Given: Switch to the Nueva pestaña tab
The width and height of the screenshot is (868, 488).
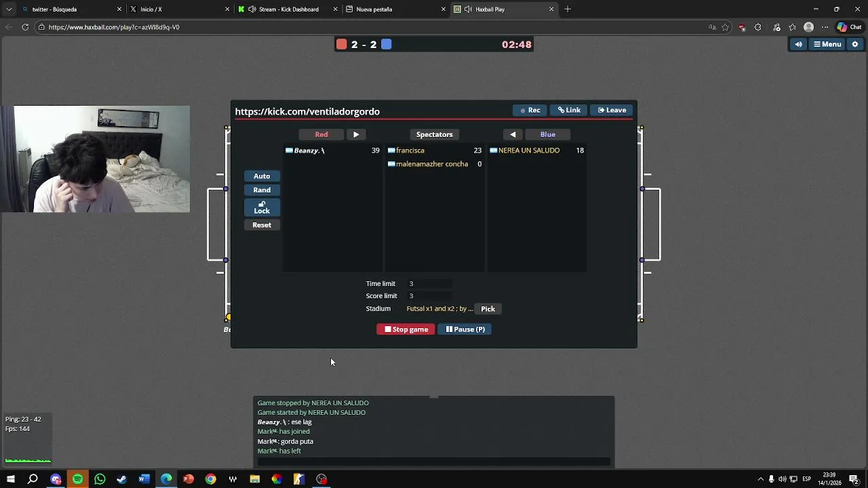Looking at the screenshot, I should tap(395, 9).
